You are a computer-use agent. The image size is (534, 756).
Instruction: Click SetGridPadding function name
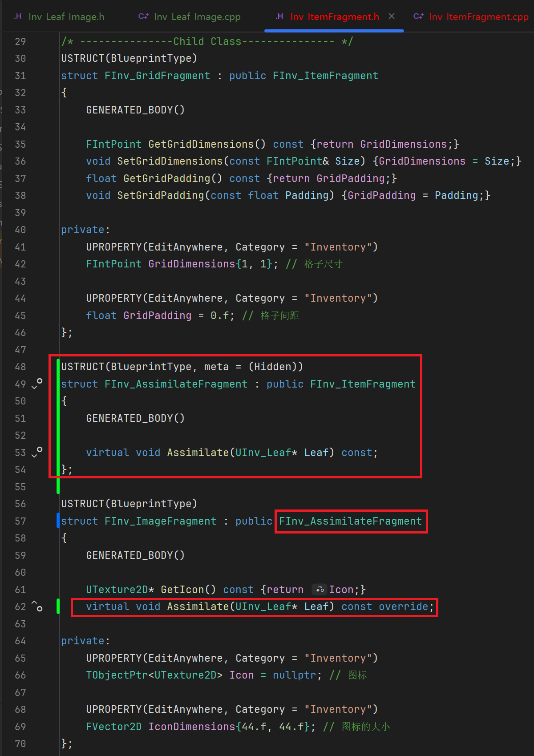click(x=161, y=195)
